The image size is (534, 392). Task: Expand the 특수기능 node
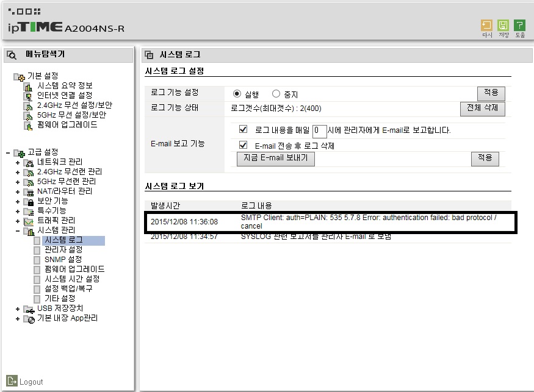[x=18, y=212]
